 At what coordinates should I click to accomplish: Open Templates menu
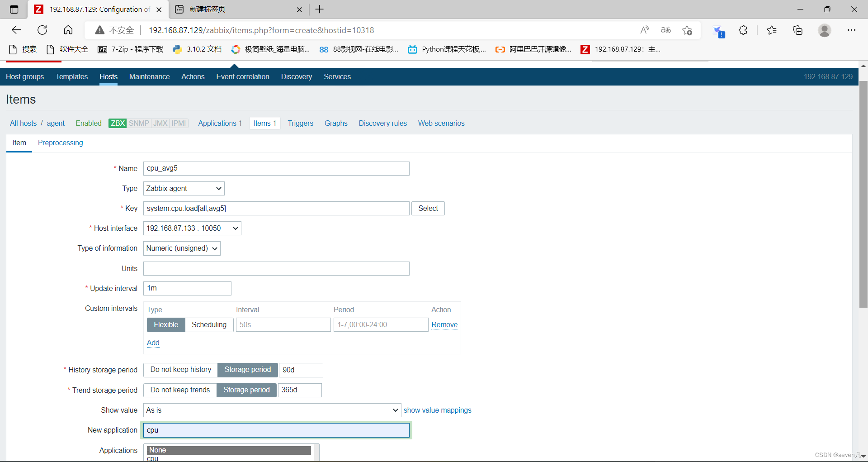pos(72,77)
